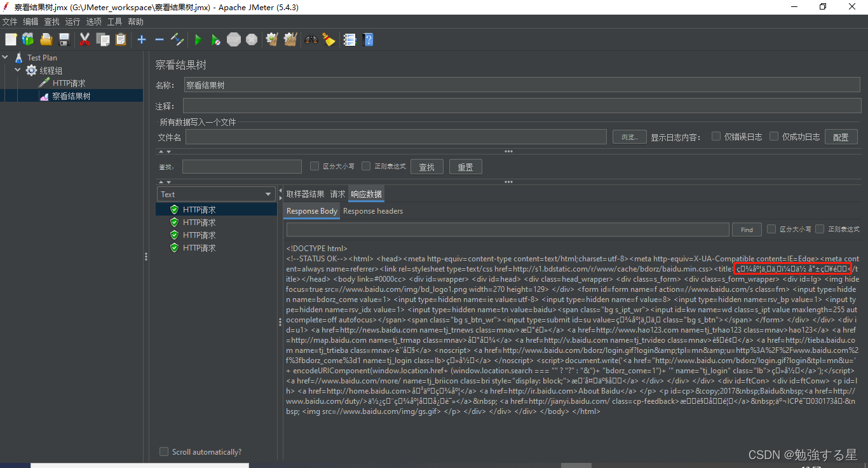Screen dimensions: 868x468
Task: Select the fourth HTTP请求 result row
Action: (x=216, y=247)
